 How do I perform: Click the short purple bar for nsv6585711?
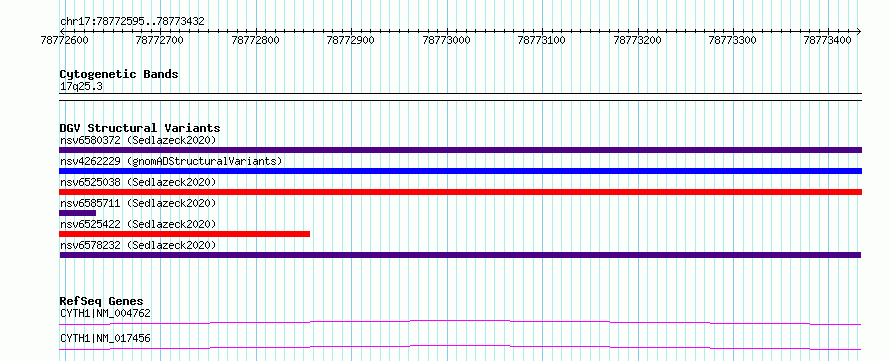click(x=77, y=213)
